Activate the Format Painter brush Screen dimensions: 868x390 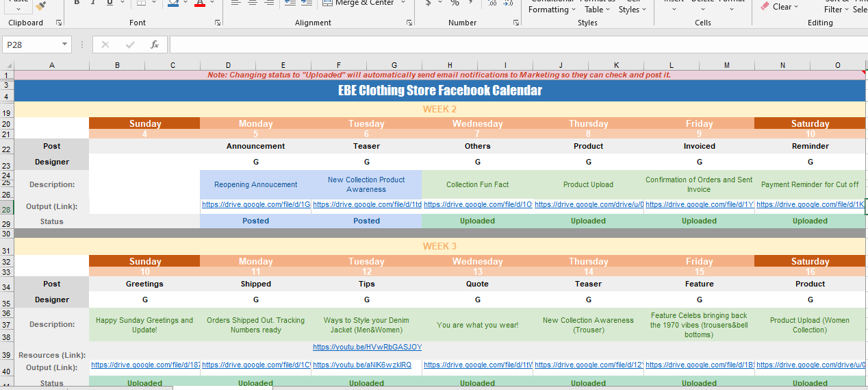(x=40, y=5)
